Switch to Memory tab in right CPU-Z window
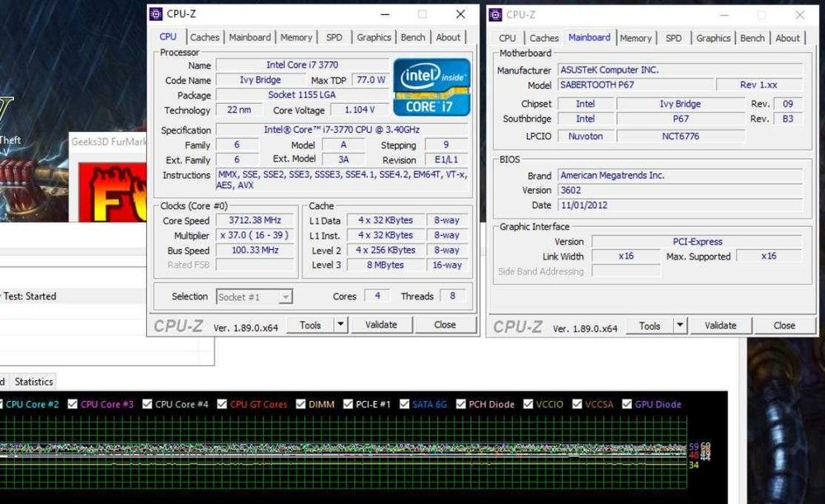 coord(635,38)
